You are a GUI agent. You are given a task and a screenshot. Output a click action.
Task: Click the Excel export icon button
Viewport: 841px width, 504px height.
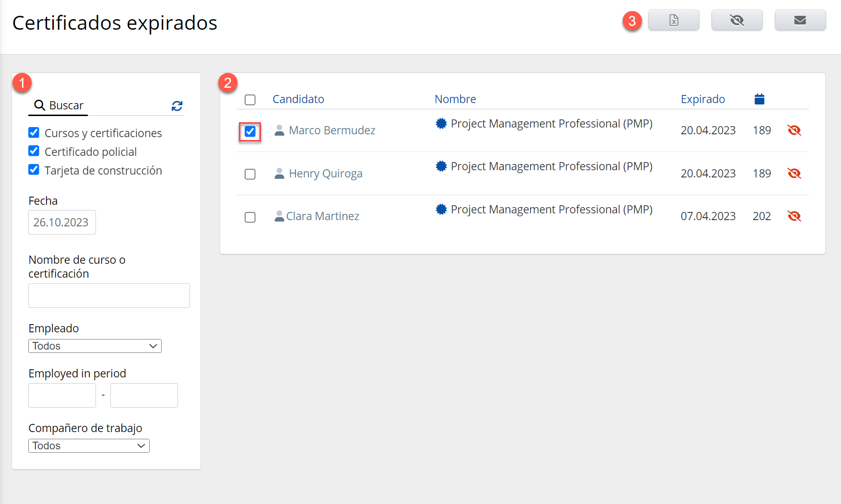(673, 20)
